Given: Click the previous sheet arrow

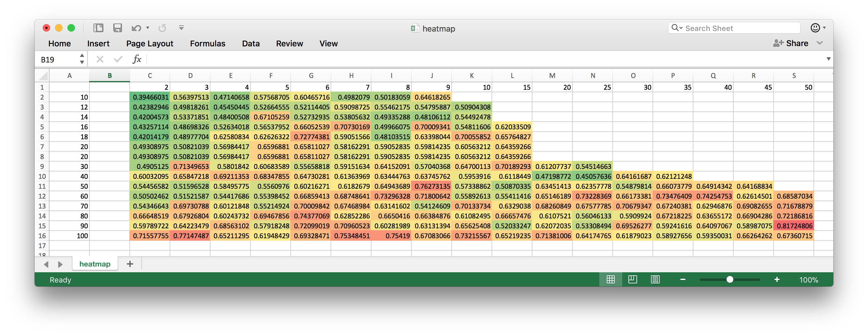Looking at the screenshot, I should [x=46, y=265].
